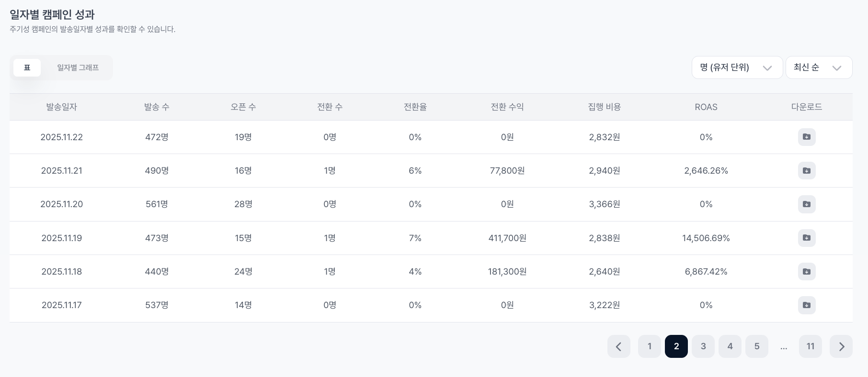Download the 2025.11.21 row report
The image size is (868, 377).
(x=807, y=170)
